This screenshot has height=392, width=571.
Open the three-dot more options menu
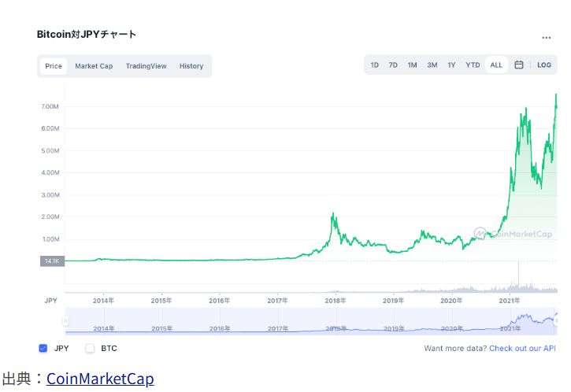547,37
